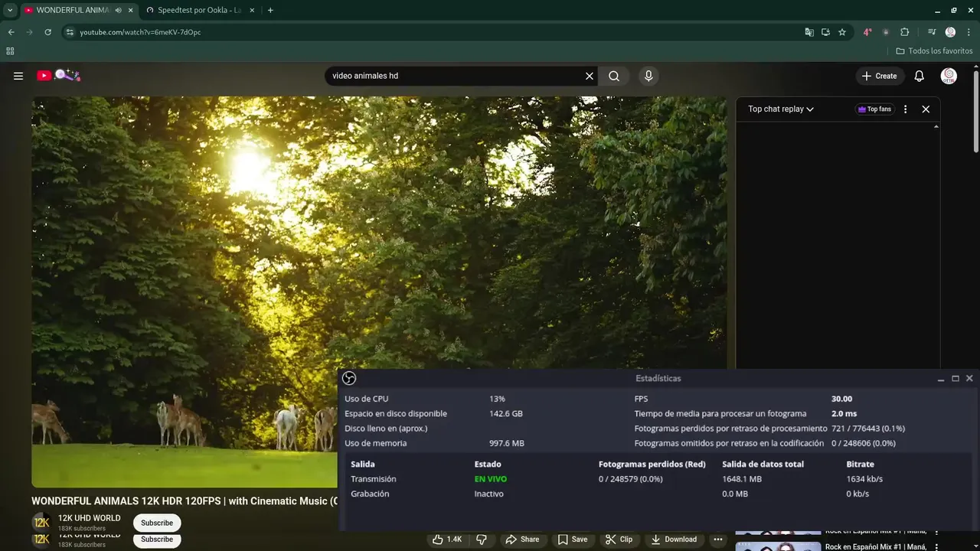Click the install app icon in address bar
980x551 pixels.
tap(825, 32)
